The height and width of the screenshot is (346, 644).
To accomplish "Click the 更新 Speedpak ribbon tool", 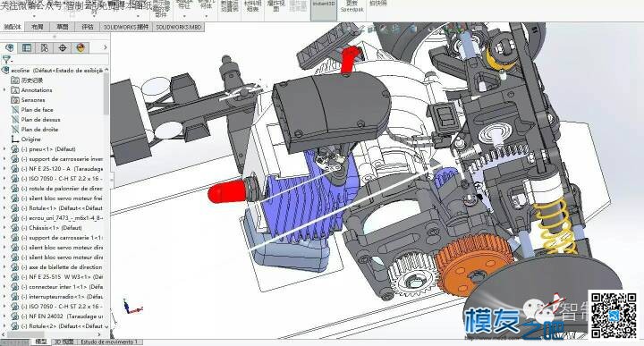I will click(352, 5).
